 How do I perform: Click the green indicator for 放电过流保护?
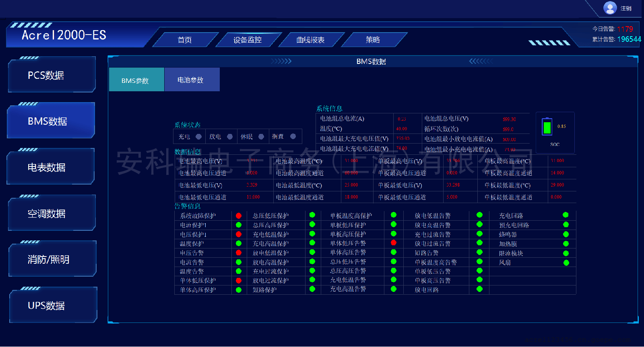pos(312,279)
